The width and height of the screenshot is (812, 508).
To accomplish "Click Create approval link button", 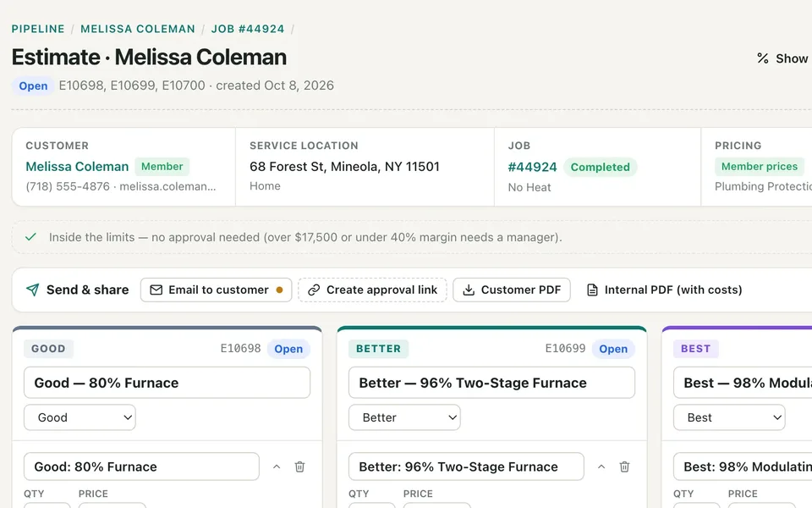I will [x=372, y=290].
